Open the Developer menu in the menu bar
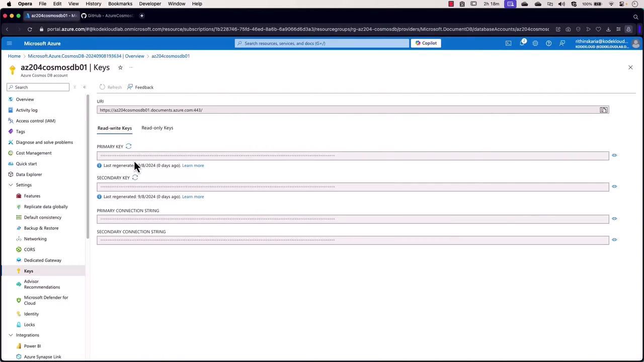The height and width of the screenshot is (362, 644). tap(150, 4)
